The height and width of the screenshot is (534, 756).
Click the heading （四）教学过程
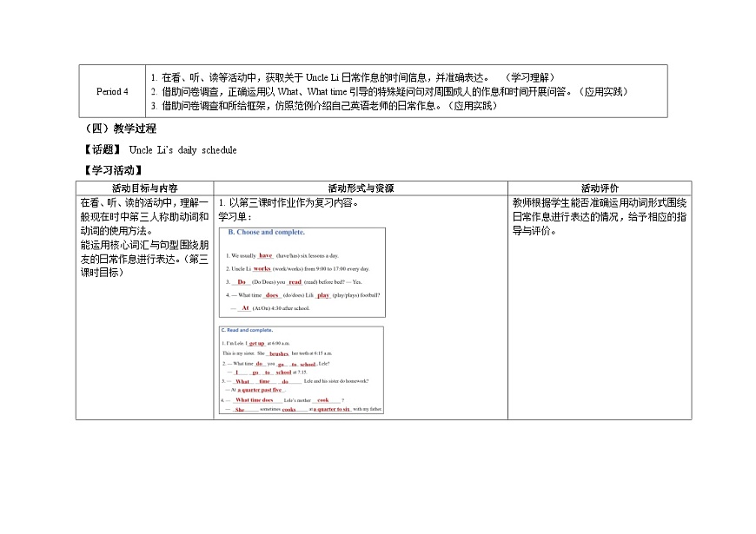pyautogui.click(x=120, y=129)
